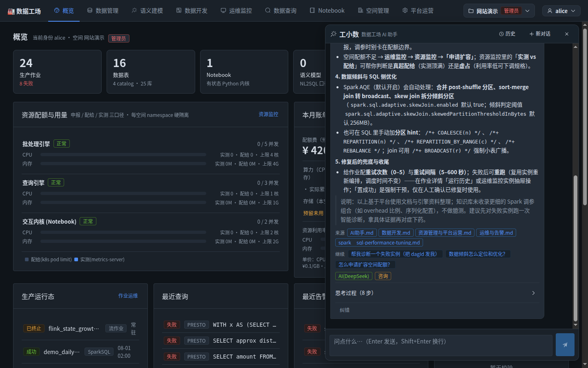Open the 数据开发 menu item
This screenshot has width=588, height=368.
pos(192,11)
